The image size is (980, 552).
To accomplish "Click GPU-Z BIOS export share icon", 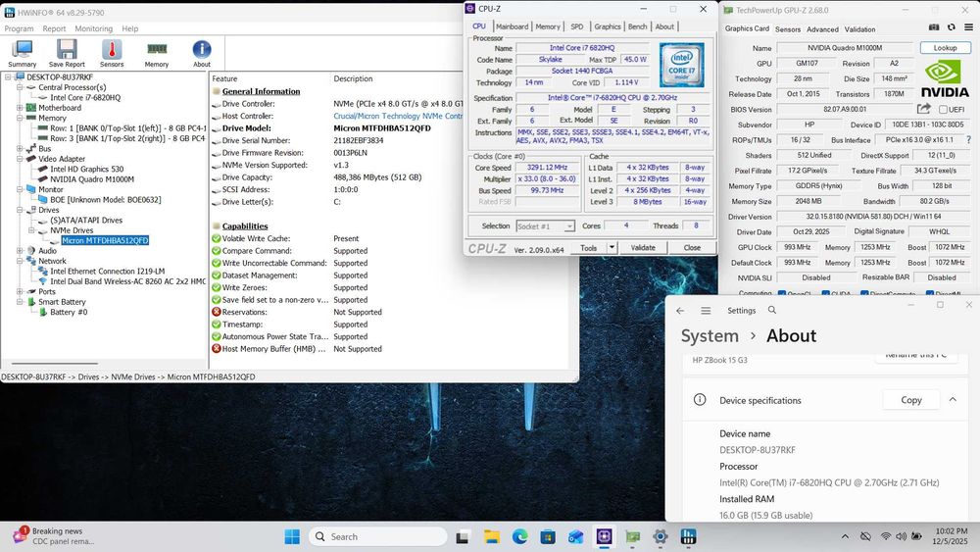I will pyautogui.click(x=924, y=109).
